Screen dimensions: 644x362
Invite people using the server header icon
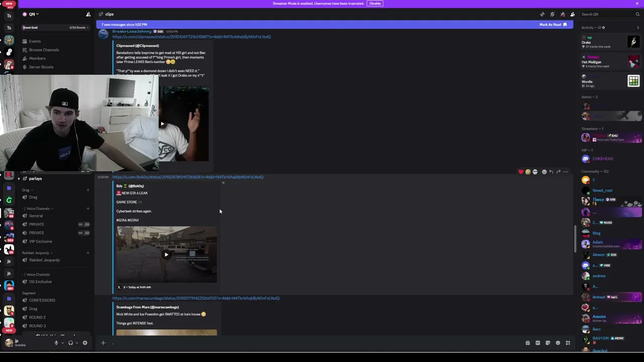click(x=88, y=14)
